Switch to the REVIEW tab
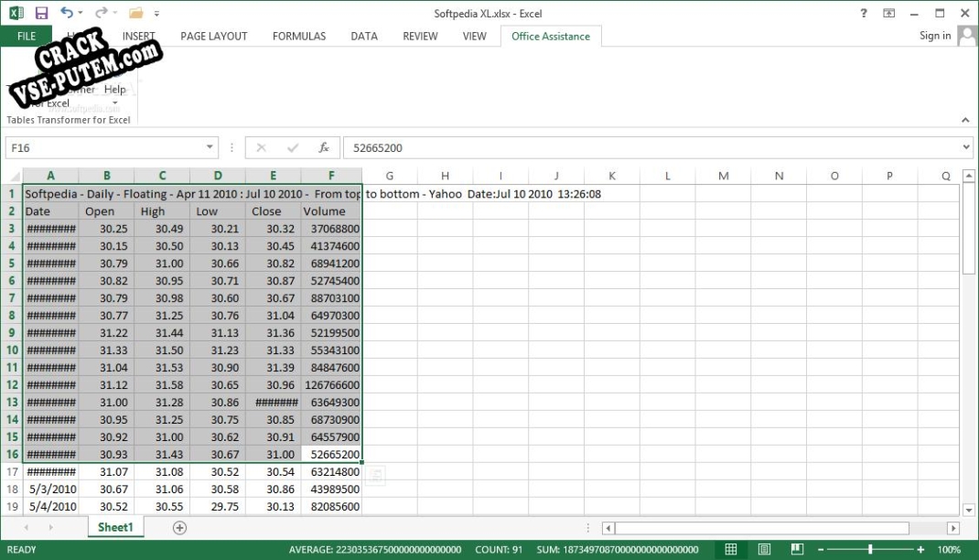This screenshot has width=979, height=560. point(420,37)
